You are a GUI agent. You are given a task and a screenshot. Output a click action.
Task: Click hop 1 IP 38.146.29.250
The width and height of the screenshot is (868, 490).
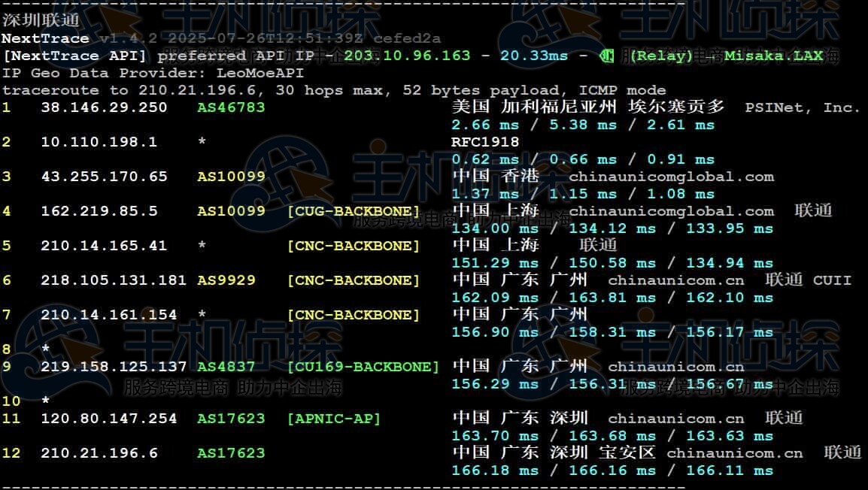pyautogui.click(x=104, y=107)
